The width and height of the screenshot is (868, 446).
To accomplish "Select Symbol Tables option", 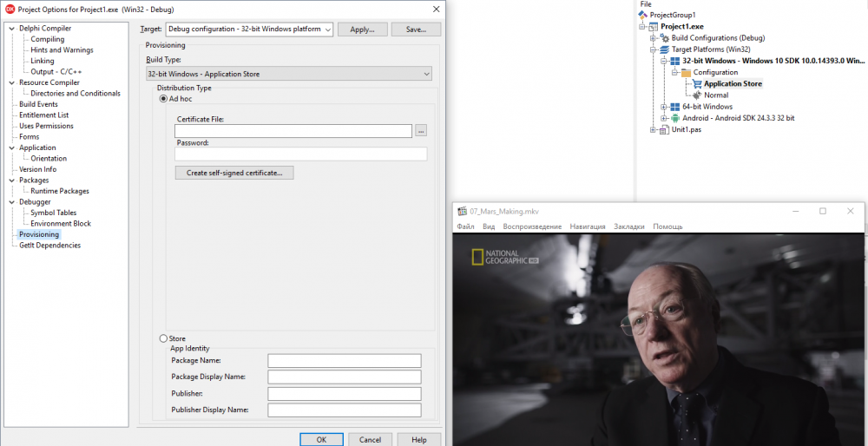I will click(54, 213).
